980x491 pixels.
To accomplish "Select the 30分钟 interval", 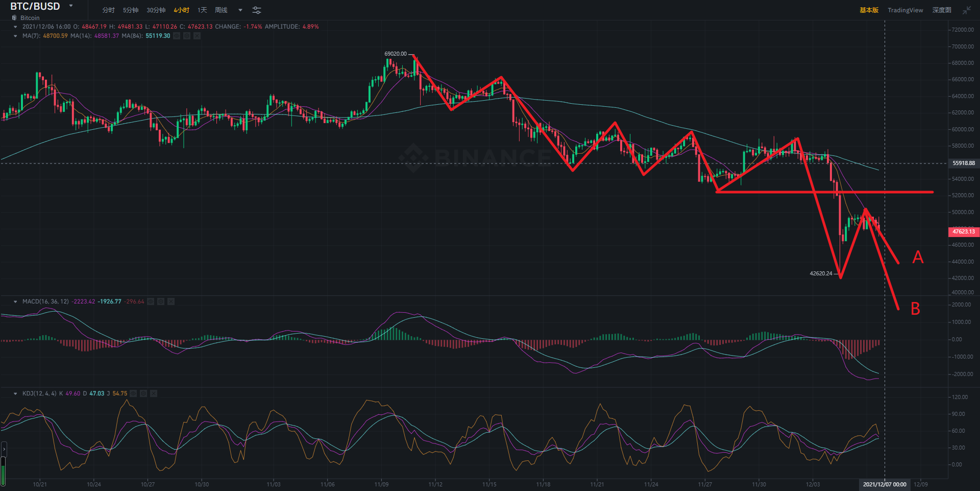I will coord(156,10).
